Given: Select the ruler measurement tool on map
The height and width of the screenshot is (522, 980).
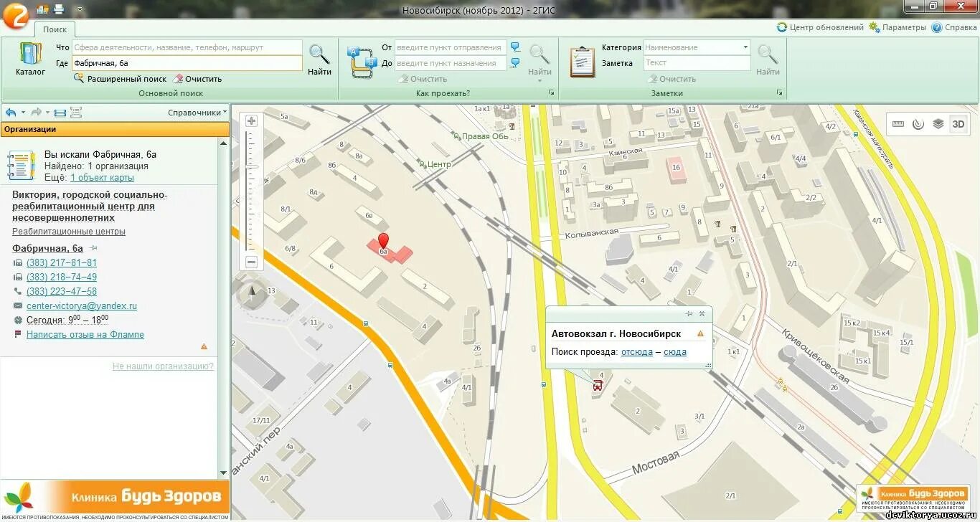Looking at the screenshot, I should click(x=898, y=124).
